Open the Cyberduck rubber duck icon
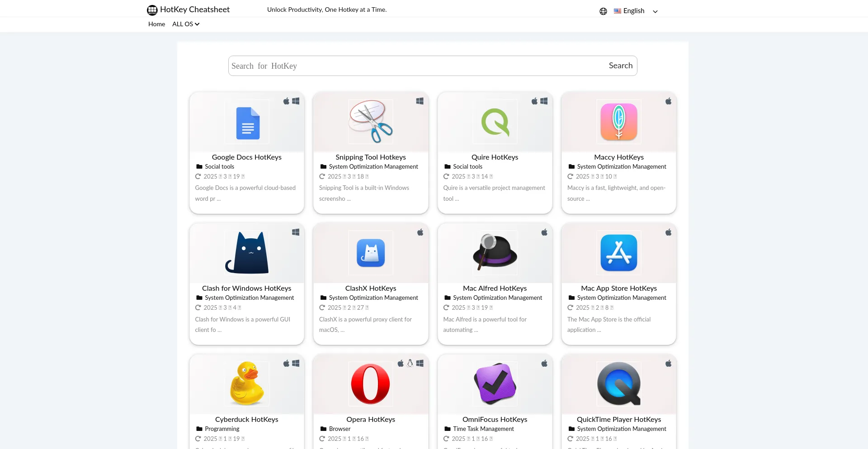 (247, 383)
